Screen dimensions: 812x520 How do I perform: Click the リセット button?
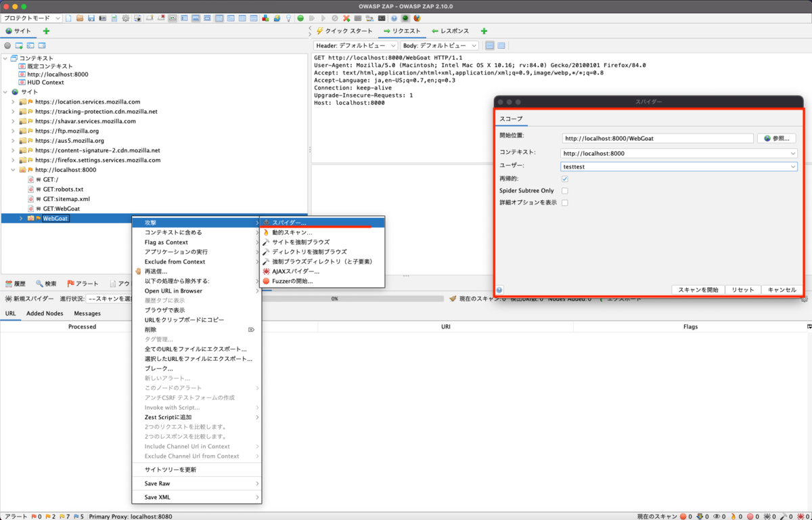(x=742, y=290)
